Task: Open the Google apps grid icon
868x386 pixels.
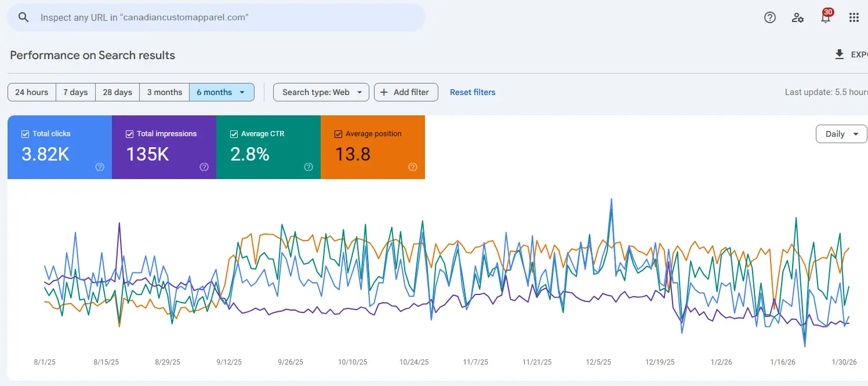Action: (x=854, y=17)
